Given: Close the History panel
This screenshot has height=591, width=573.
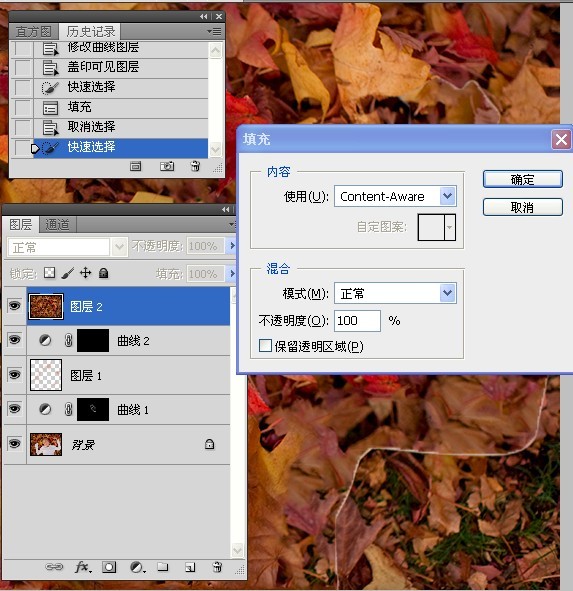Looking at the screenshot, I should [x=219, y=16].
